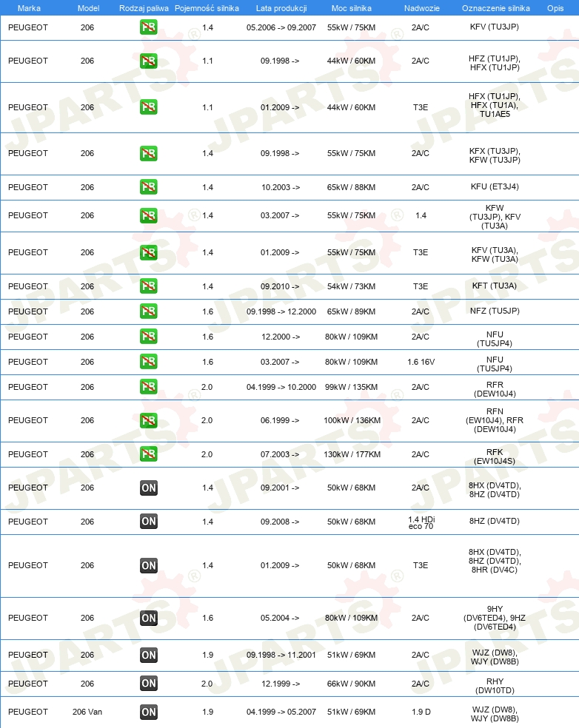Image resolution: width=579 pixels, height=728 pixels.
Task: Select the Marka column header
Action: [29, 8]
